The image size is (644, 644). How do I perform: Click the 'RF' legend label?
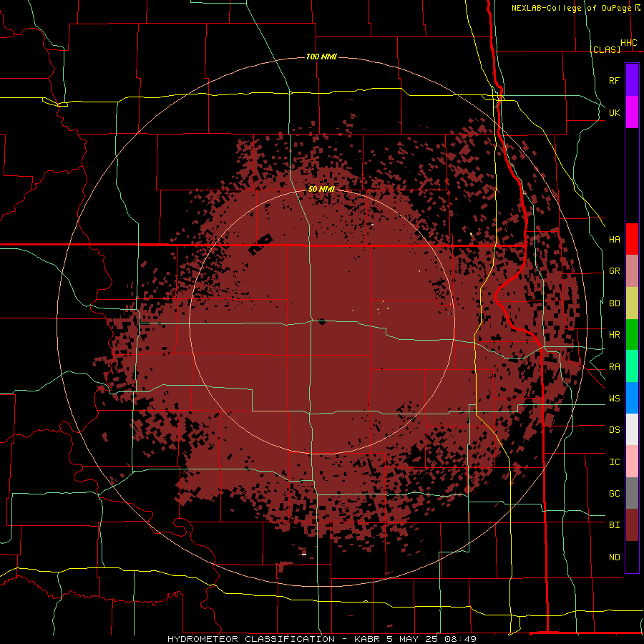(614, 80)
